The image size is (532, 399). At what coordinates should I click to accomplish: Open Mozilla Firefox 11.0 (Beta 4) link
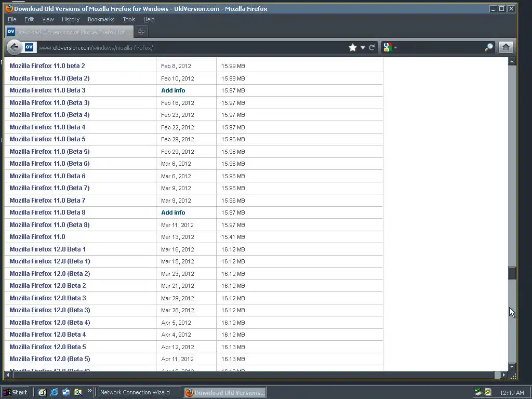[x=49, y=115]
